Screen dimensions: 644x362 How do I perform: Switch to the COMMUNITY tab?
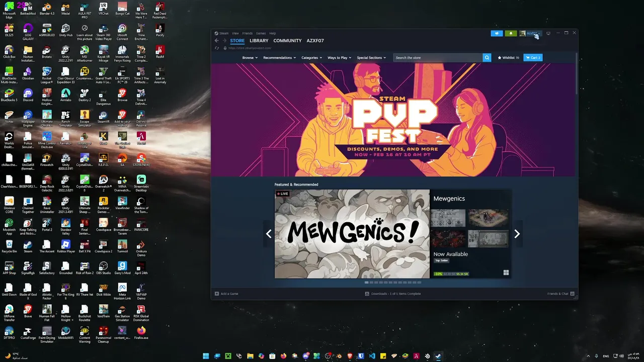pos(287,41)
